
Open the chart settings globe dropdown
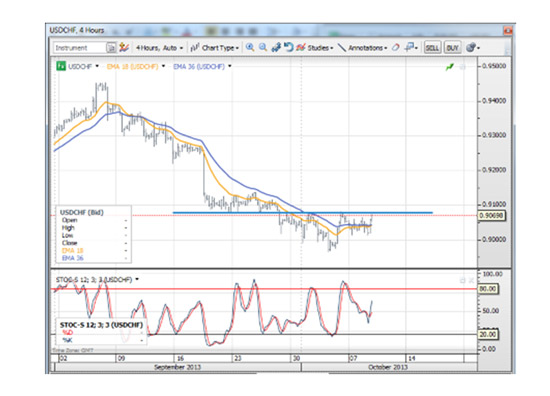pos(473,48)
